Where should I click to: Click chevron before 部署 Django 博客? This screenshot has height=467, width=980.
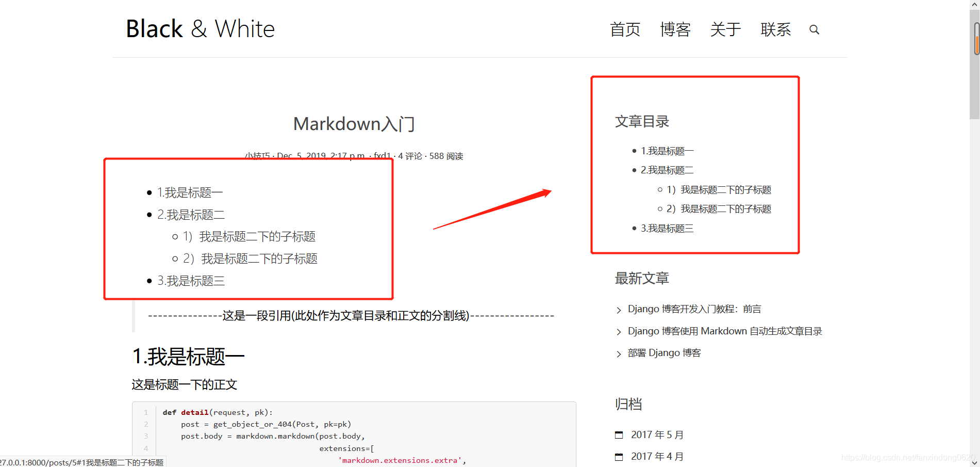pyautogui.click(x=619, y=353)
